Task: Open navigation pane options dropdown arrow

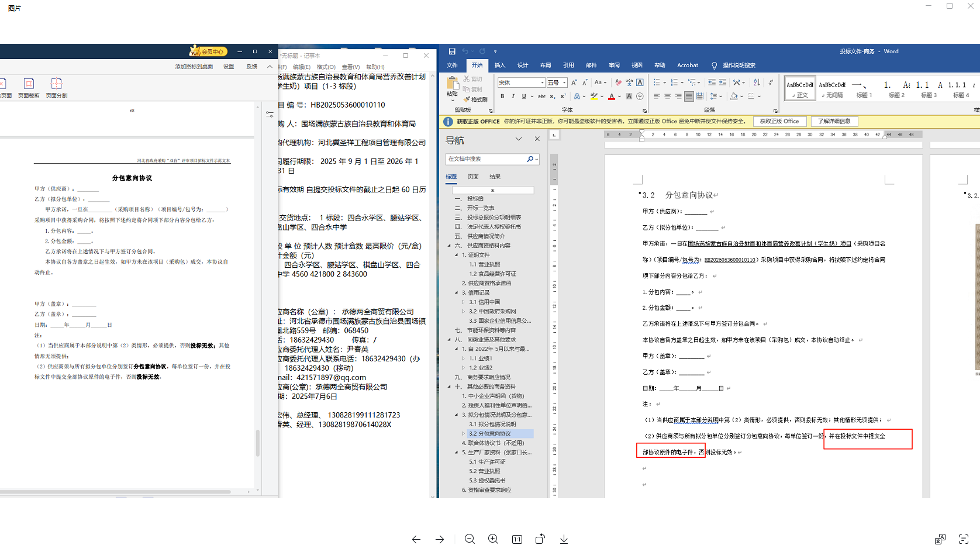Action: [519, 139]
